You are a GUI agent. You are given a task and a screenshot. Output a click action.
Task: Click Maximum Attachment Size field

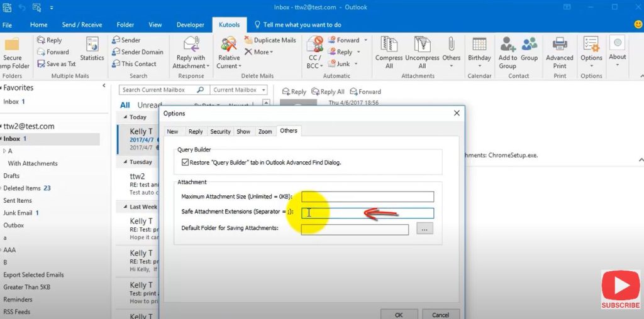[367, 197]
